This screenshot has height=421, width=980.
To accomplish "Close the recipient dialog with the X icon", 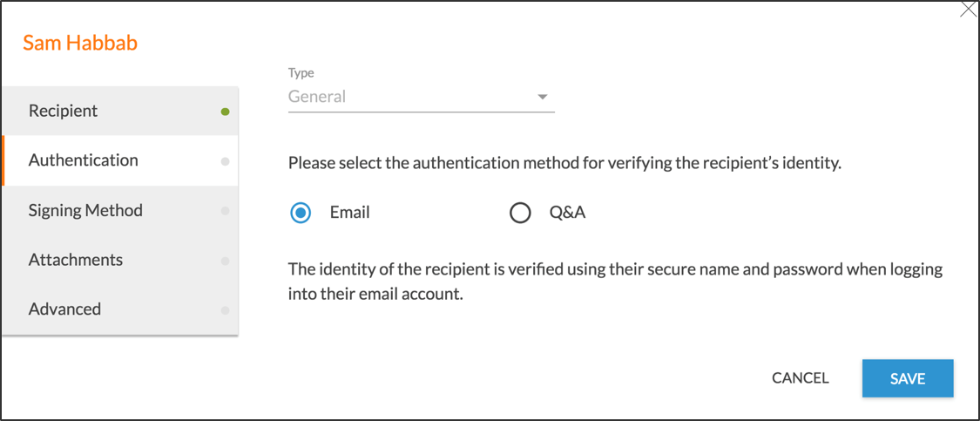I will tap(968, 10).
